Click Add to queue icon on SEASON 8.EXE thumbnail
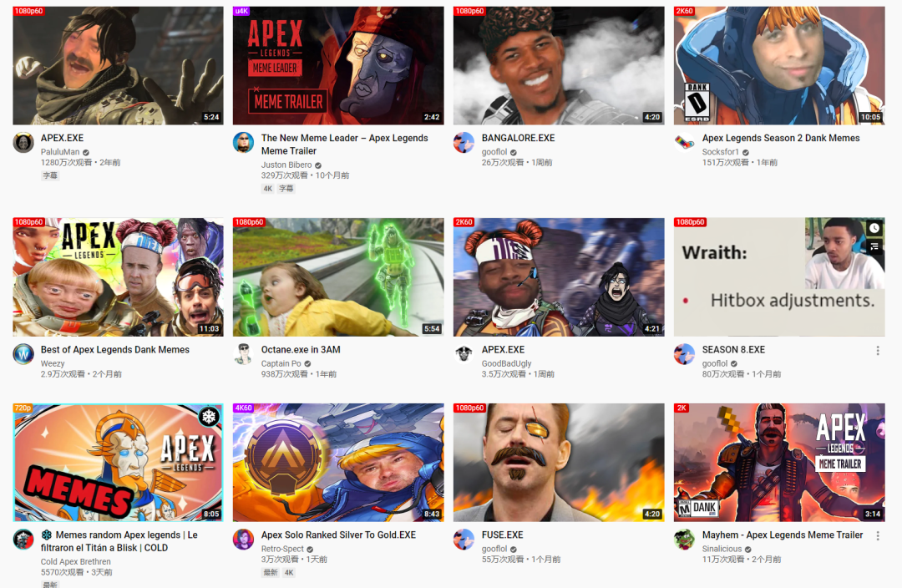 pyautogui.click(x=874, y=246)
